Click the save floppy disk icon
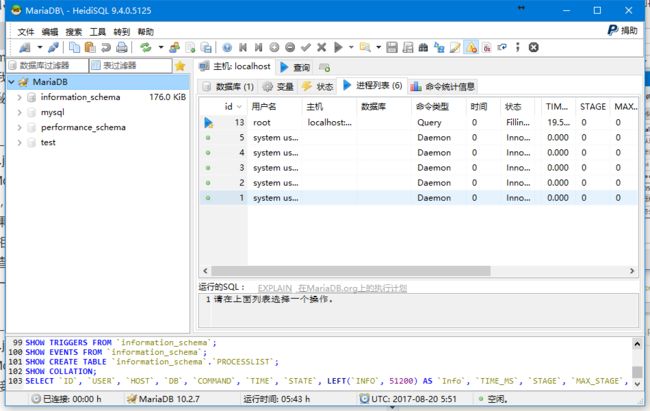This screenshot has width=650, height=411. click(392, 47)
